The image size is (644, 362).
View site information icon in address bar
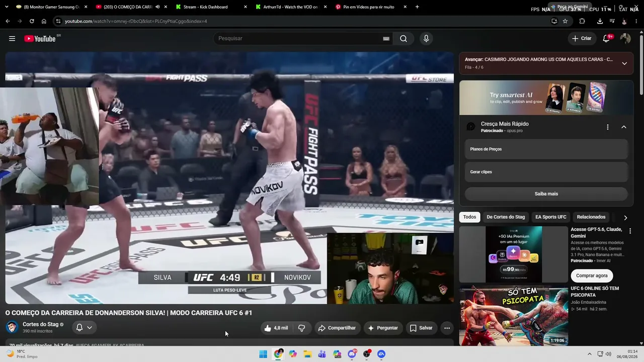point(58,21)
